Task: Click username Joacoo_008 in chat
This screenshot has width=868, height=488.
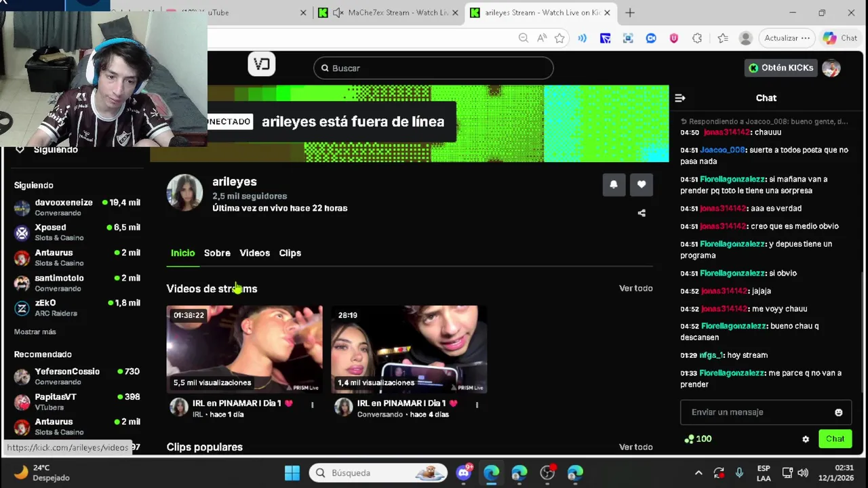Action: (x=722, y=150)
